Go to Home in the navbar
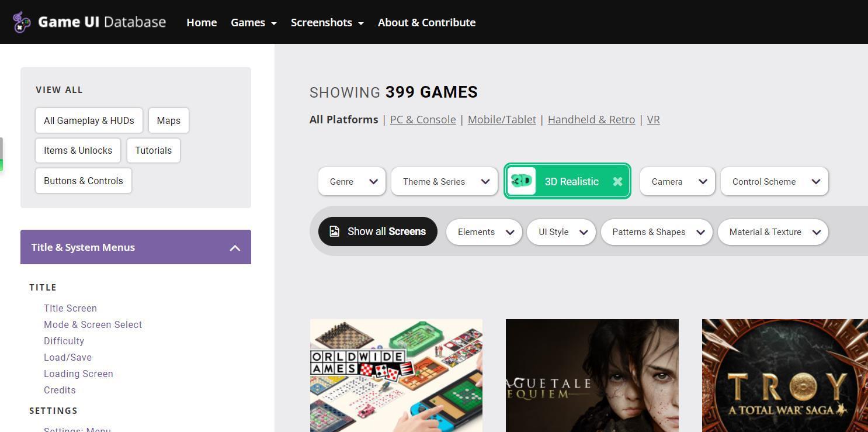The height and width of the screenshot is (432, 868). pos(202,22)
